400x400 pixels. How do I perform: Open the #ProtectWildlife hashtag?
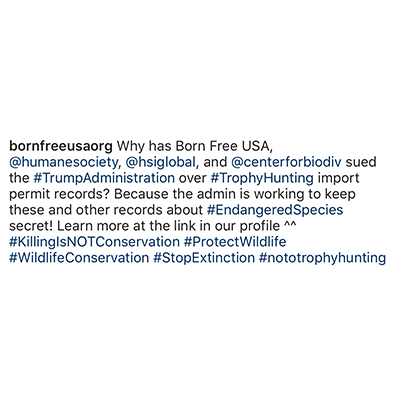235,242
